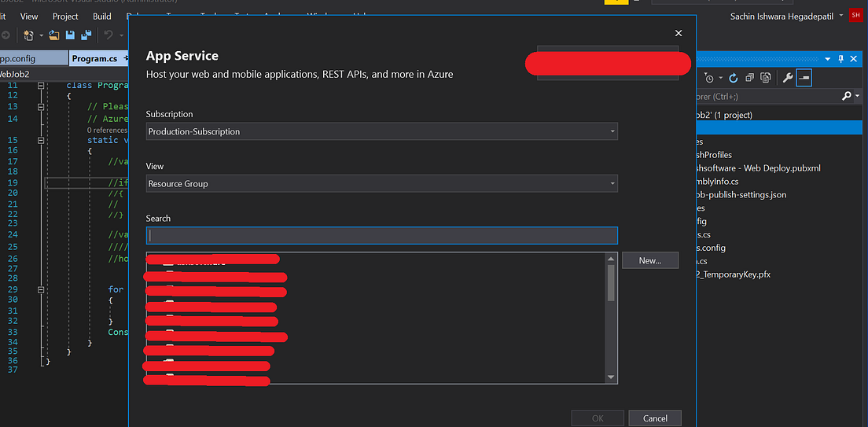
Task: Click the resource list scroll-down arrow
Action: click(x=611, y=377)
